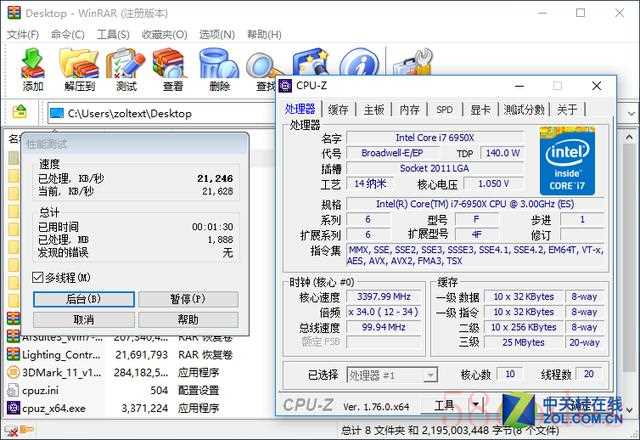Click the WinRAR file list scrollbar up arrow

pos(629,138)
